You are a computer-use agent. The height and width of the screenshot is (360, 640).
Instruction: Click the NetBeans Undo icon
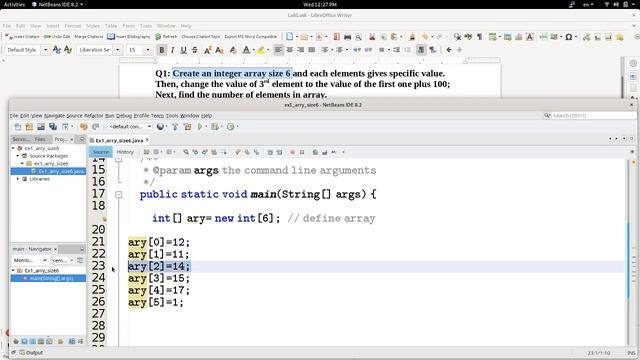pos(84,127)
